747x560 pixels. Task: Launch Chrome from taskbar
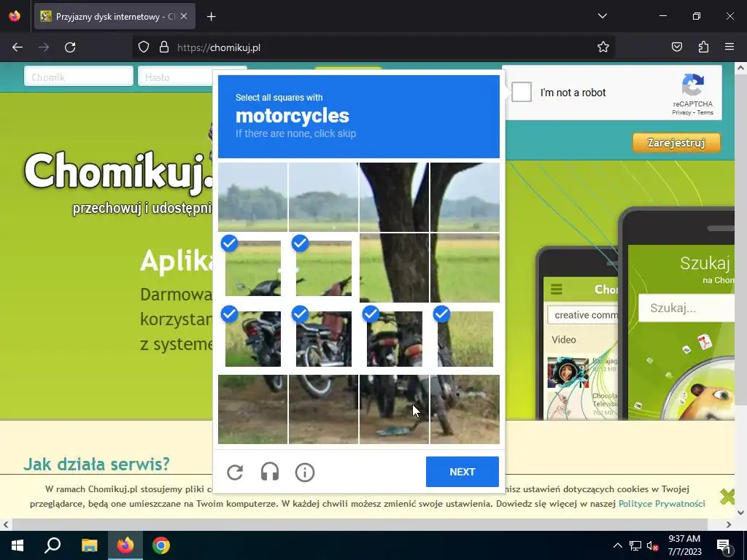[x=161, y=545]
